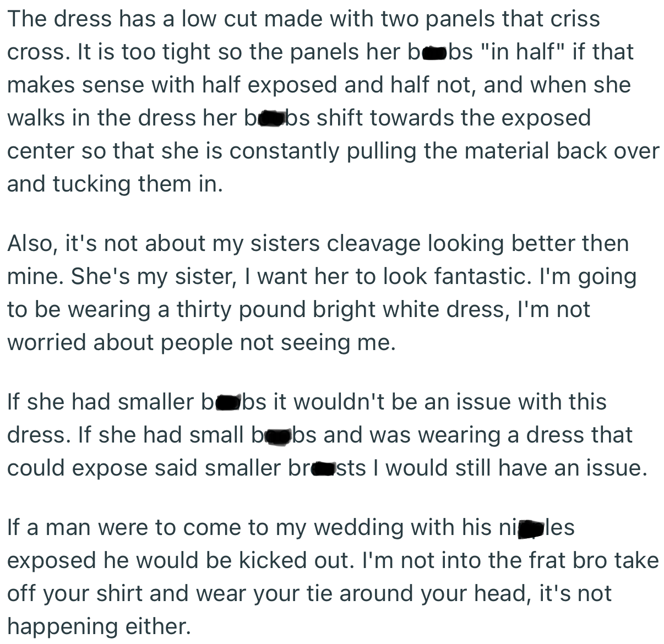Click the line starting "If she had smaller"
This screenshot has height=644, width=664.
click(307, 402)
